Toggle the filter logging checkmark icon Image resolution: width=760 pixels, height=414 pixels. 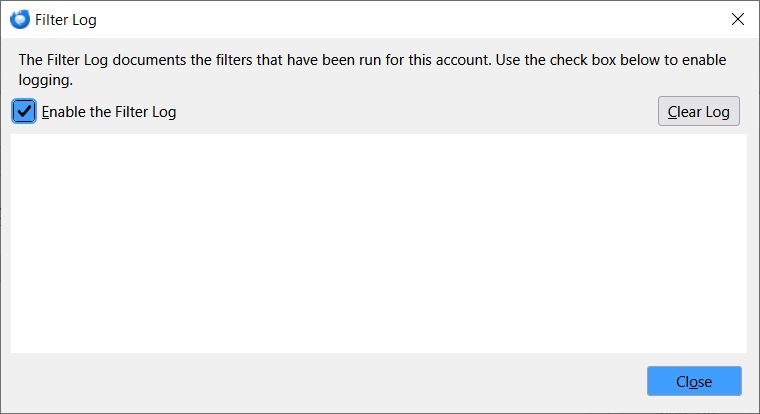point(25,111)
